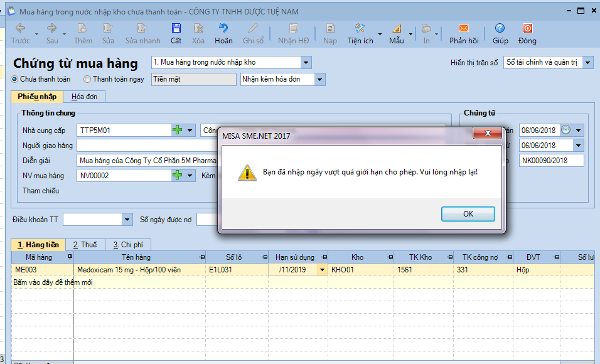Click the Ghi sổ (post) icon
This screenshot has height=364, width=600.
(253, 28)
